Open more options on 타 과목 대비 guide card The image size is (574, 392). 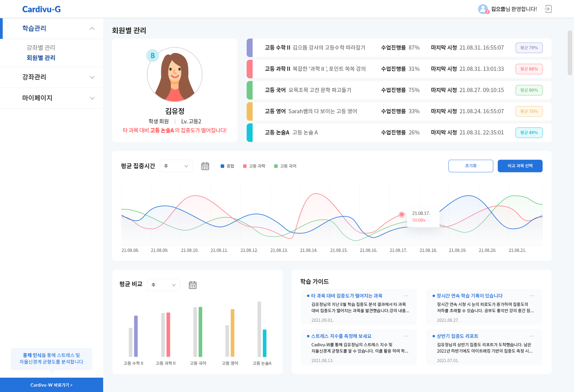406,296
